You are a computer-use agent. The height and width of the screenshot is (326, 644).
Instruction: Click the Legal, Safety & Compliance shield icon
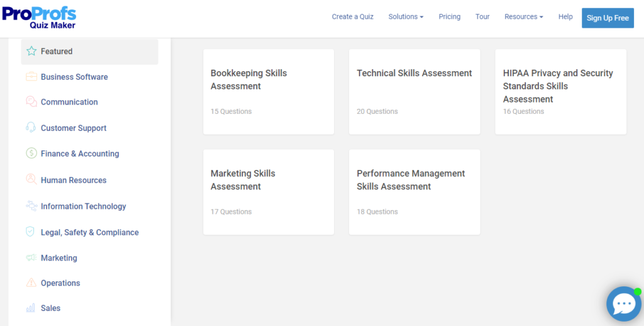[31, 232]
